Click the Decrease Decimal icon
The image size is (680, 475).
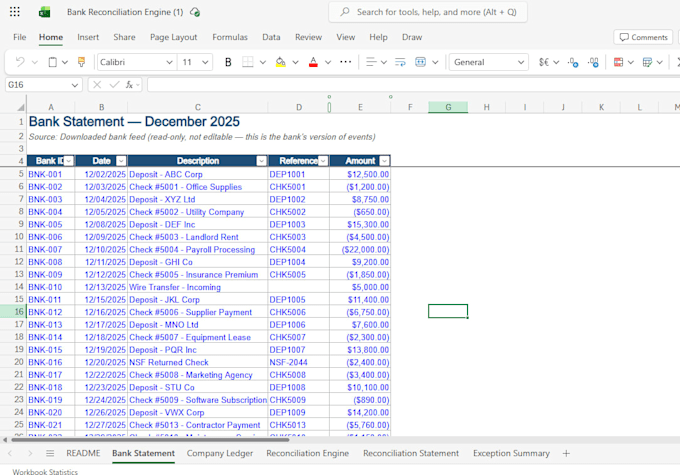[573, 62]
